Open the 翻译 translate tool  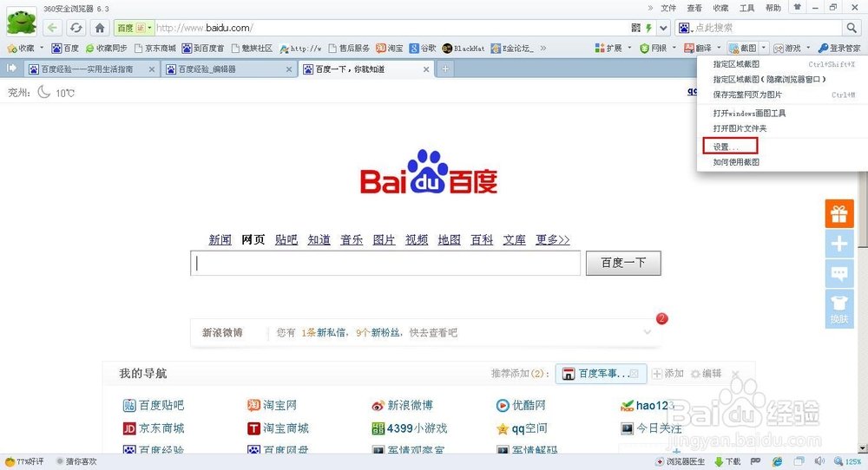(x=698, y=48)
